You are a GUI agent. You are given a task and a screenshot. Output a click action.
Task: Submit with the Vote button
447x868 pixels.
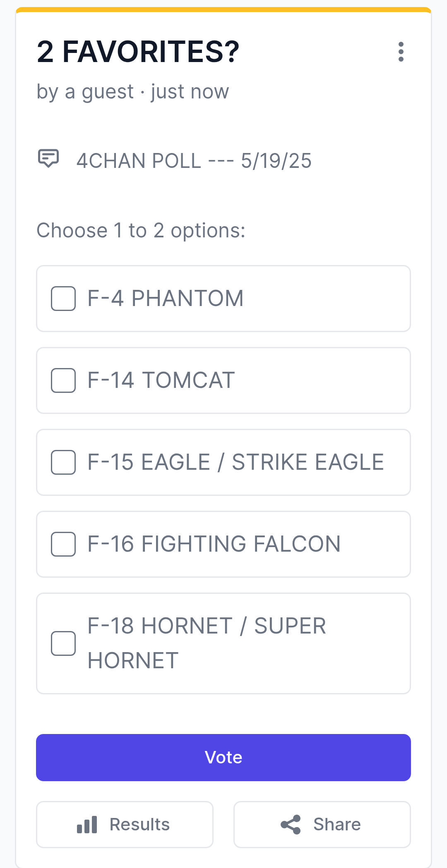click(223, 757)
